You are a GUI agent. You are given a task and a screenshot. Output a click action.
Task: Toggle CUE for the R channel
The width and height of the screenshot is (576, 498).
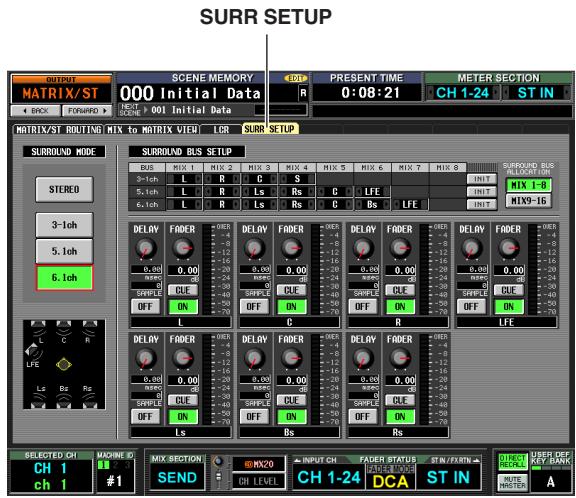point(400,290)
